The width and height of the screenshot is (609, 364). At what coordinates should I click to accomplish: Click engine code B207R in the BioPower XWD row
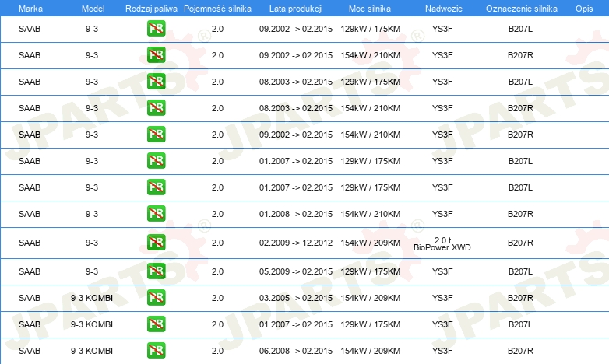coord(520,243)
